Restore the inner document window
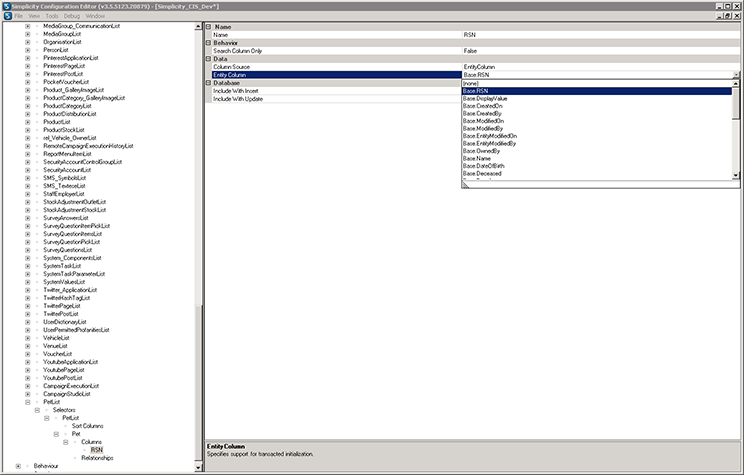 [728, 16]
